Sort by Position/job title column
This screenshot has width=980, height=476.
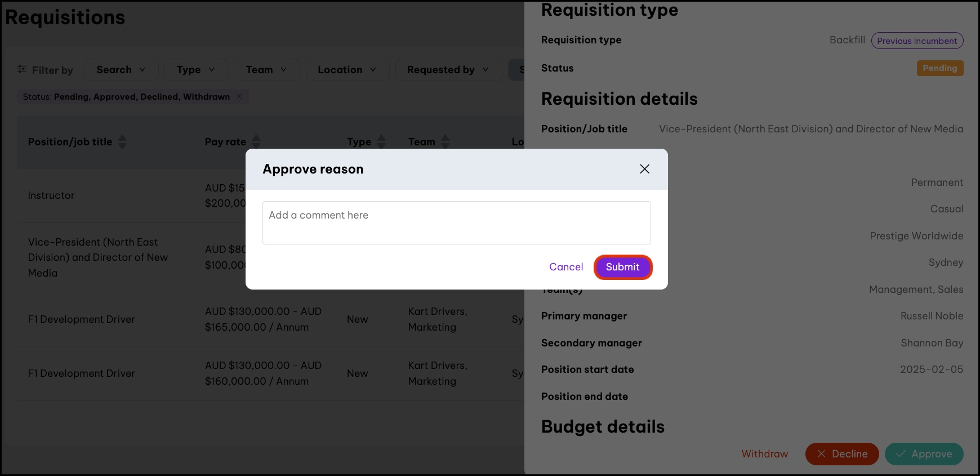pyautogui.click(x=122, y=142)
